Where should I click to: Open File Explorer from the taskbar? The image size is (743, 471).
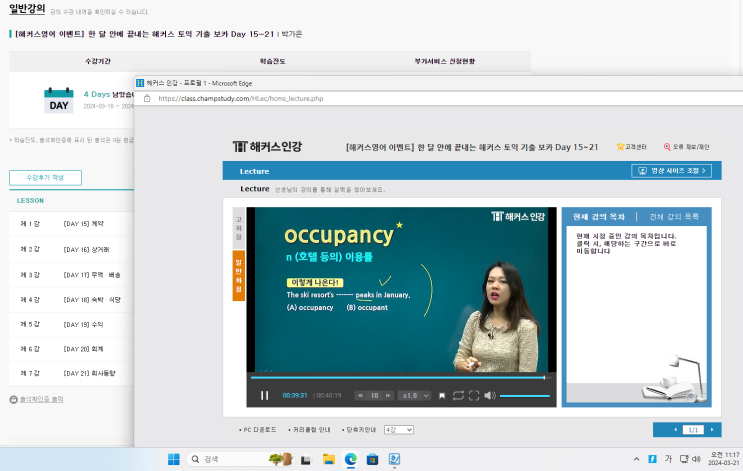[x=328, y=459]
